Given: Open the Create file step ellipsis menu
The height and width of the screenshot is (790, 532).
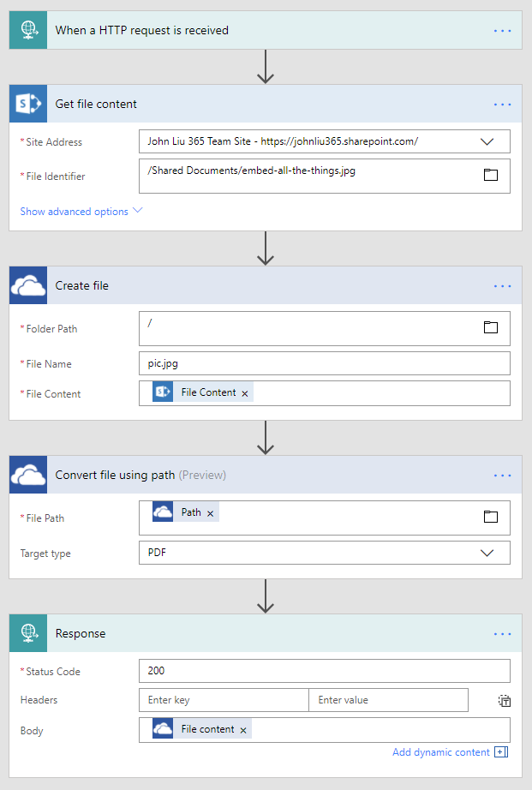Looking at the screenshot, I should [x=502, y=286].
